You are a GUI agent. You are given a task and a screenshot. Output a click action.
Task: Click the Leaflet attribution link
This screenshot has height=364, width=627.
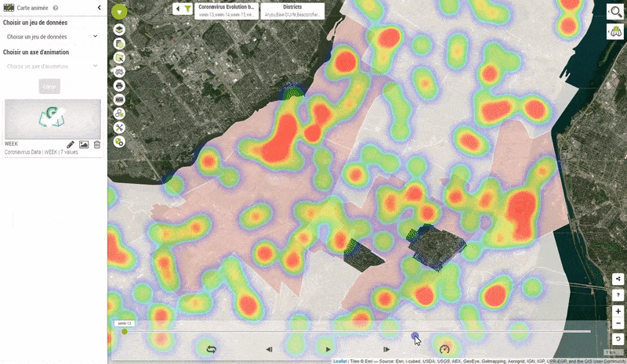pos(339,361)
